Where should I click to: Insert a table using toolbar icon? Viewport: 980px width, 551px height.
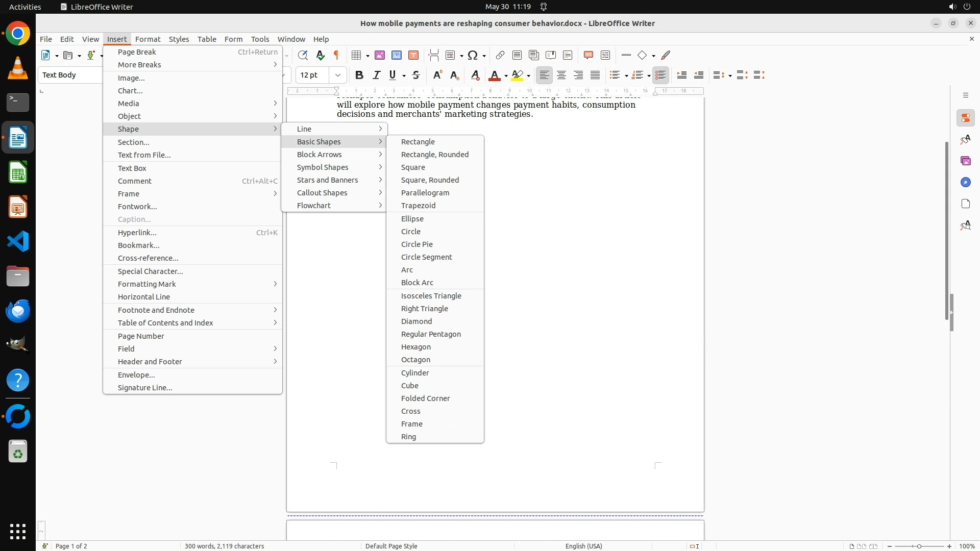click(x=356, y=55)
